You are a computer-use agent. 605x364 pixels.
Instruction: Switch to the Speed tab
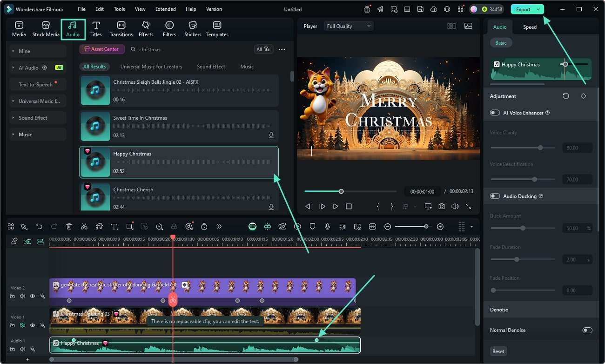coord(530,27)
